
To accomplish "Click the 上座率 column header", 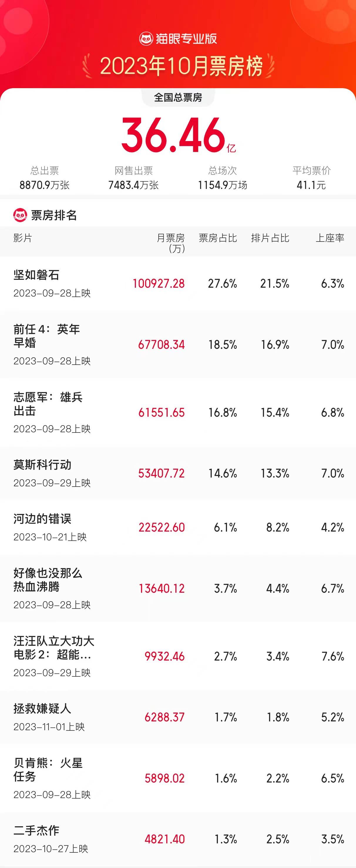I will coord(330,238).
